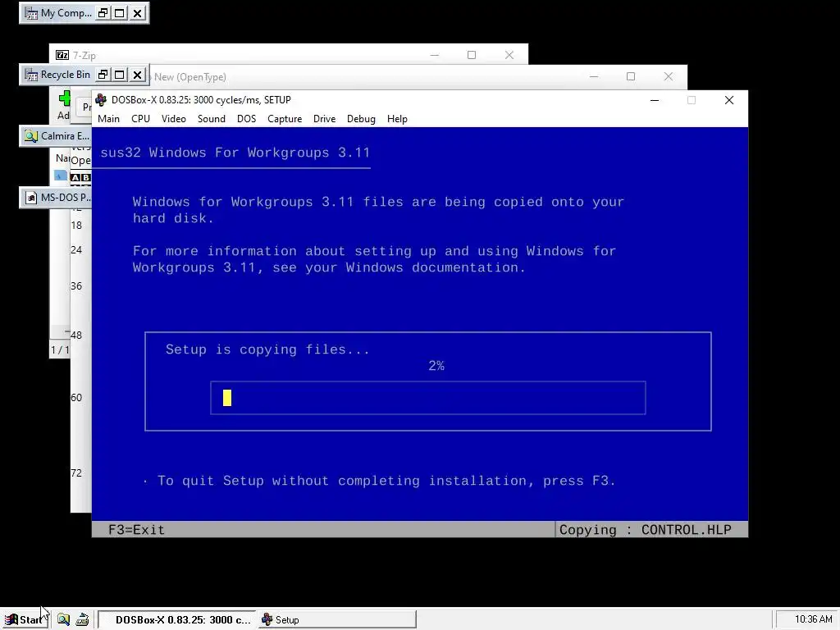This screenshot has width=840, height=630.
Task: Minimize the font viewer (OpenType) window
Action: coord(594,76)
